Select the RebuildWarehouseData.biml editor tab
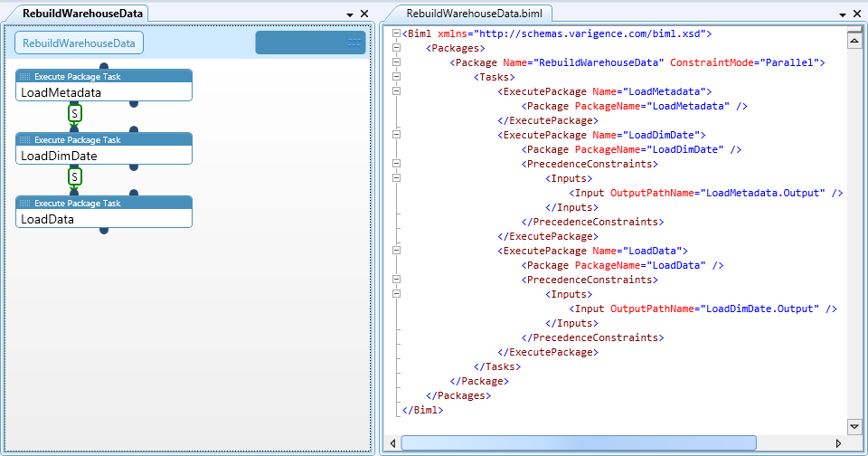868x456 pixels. pyautogui.click(x=474, y=14)
